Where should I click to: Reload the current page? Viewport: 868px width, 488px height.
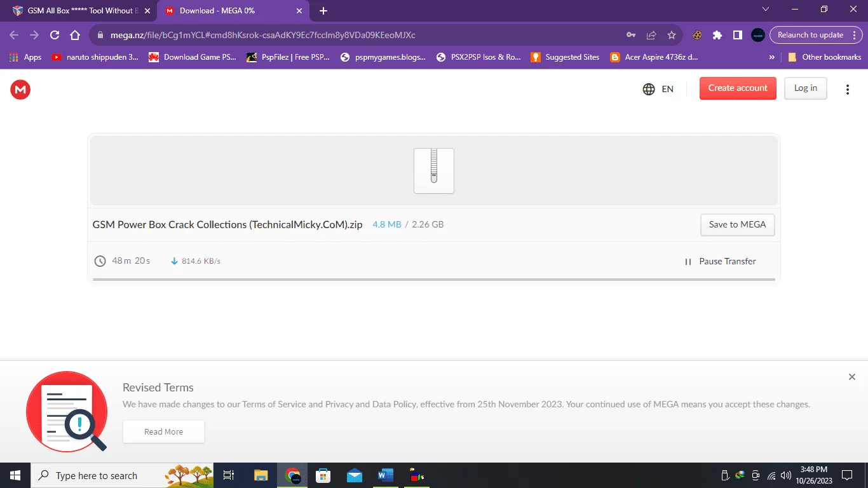pos(55,35)
